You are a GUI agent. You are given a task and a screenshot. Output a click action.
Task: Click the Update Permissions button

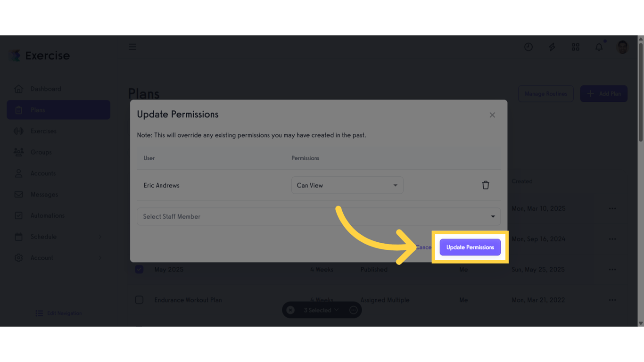tap(470, 247)
